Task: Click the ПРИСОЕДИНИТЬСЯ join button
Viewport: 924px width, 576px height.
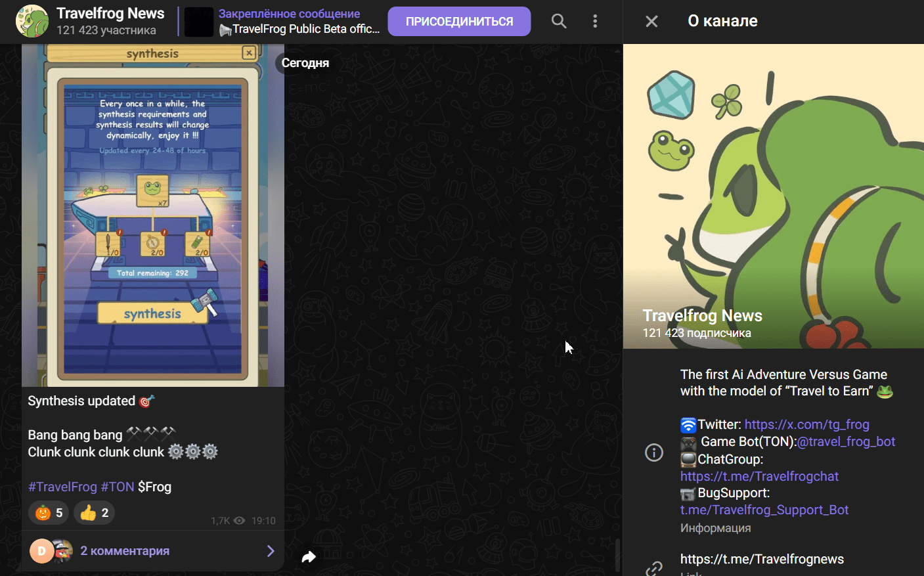Action: click(x=459, y=22)
